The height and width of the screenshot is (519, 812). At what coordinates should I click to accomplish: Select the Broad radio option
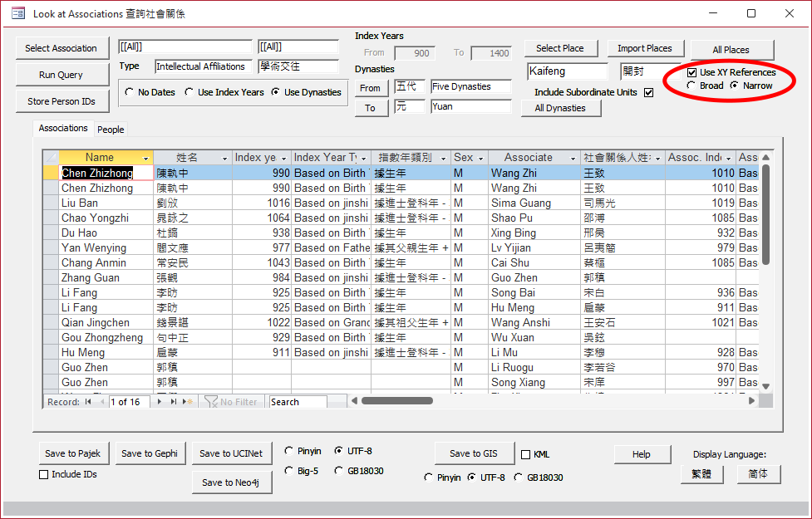[691, 86]
